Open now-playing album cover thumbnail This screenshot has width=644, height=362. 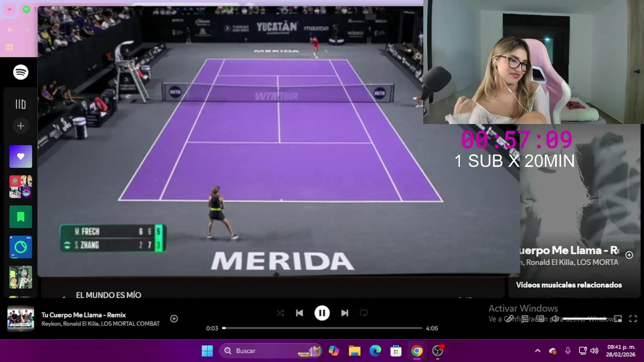coord(21,319)
